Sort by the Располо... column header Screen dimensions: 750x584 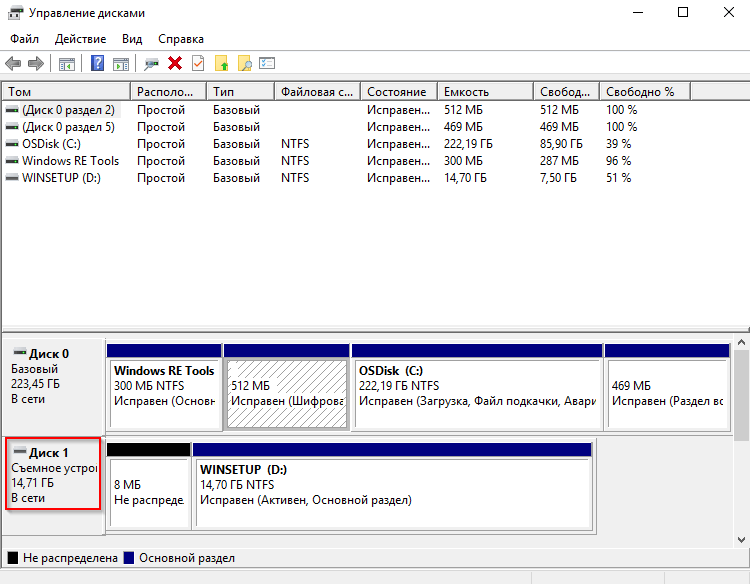tap(168, 91)
